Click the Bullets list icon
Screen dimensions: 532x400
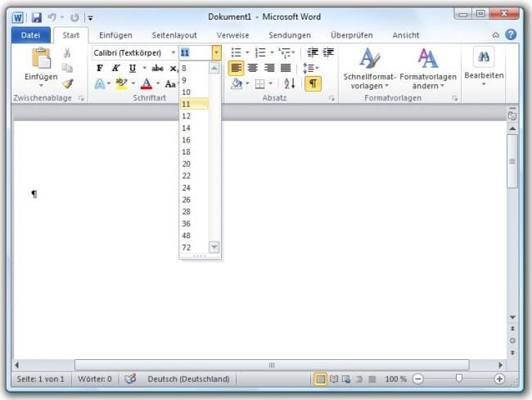click(x=237, y=52)
